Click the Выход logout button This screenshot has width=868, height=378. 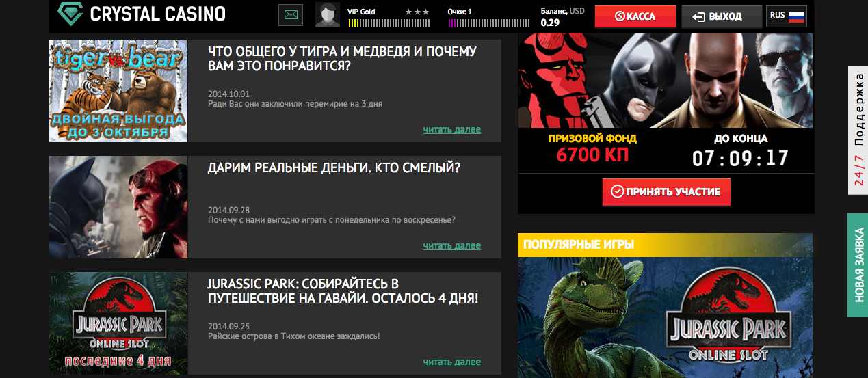[722, 16]
